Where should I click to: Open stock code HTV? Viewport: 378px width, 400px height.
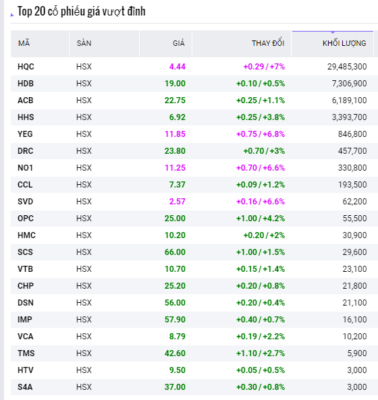26,370
